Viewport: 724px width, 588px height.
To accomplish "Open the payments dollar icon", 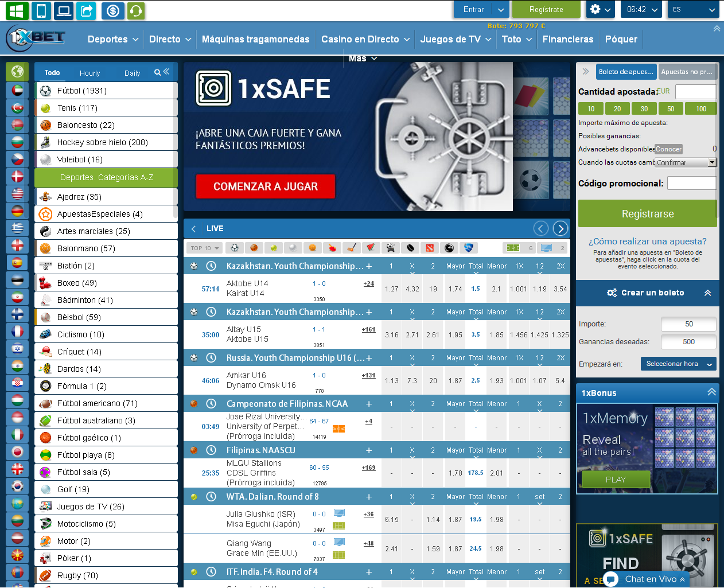I will pyautogui.click(x=113, y=10).
